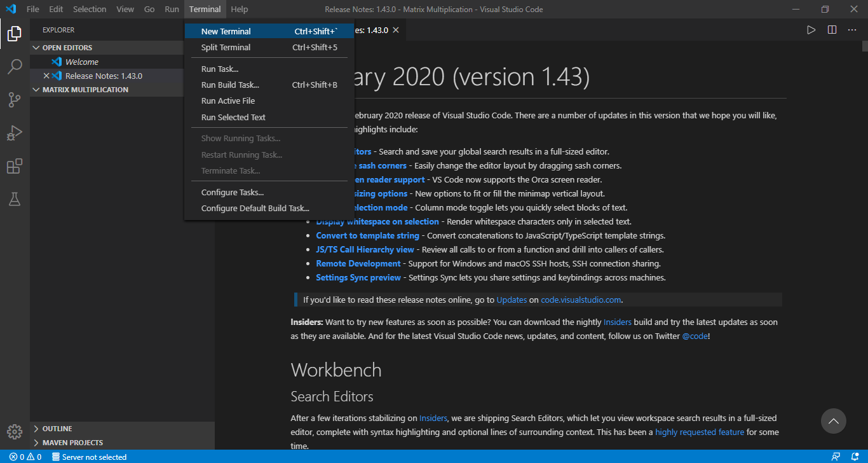Open the View menu
Image resolution: width=868 pixels, height=463 pixels.
coord(125,9)
